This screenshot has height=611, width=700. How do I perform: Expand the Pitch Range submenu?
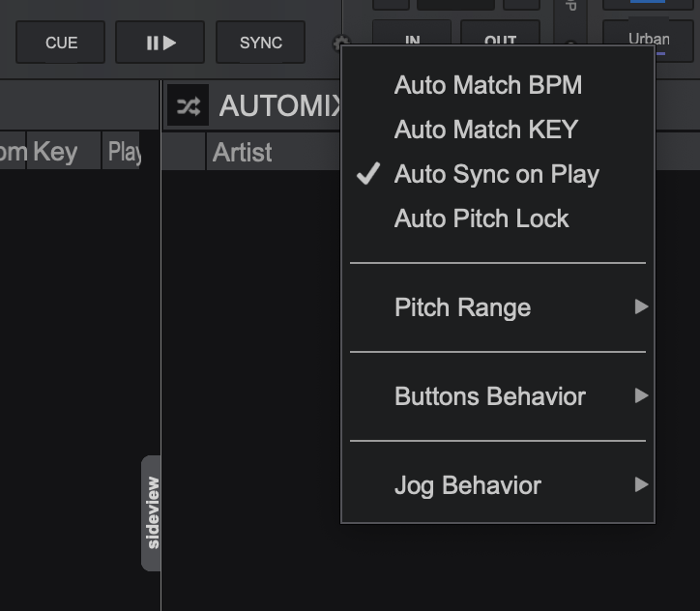pos(498,307)
